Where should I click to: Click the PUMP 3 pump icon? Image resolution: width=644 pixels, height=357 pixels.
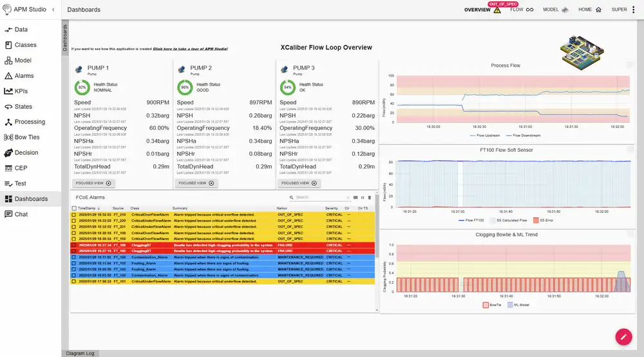coord(284,69)
